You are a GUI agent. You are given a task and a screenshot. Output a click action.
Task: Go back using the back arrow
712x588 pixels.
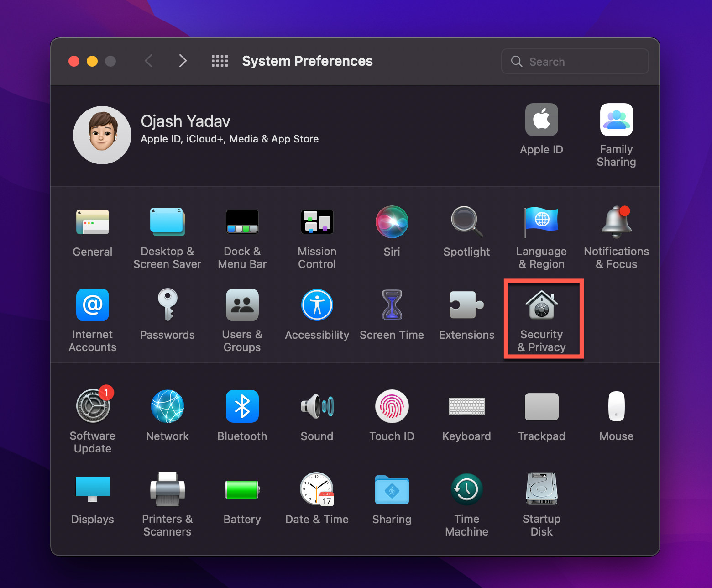pos(149,61)
